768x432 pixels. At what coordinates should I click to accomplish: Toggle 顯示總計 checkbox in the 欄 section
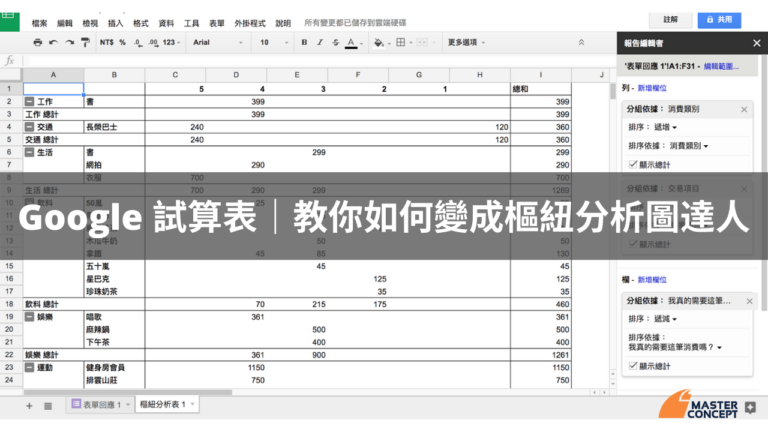click(x=633, y=365)
